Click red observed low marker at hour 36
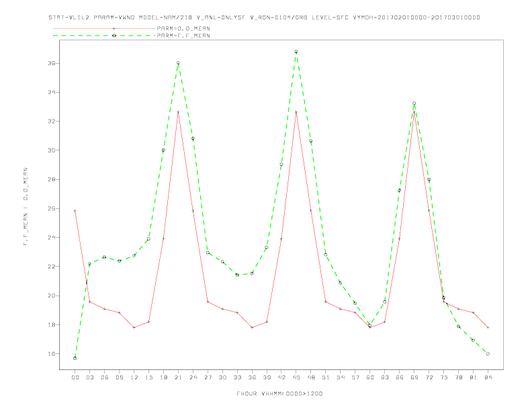The width and height of the screenshot is (532, 411). pyautogui.click(x=252, y=328)
